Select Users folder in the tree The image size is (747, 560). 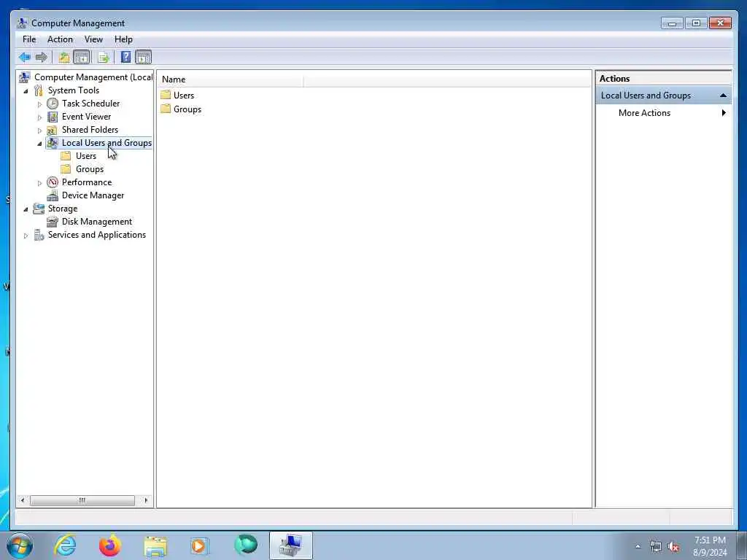(86, 156)
